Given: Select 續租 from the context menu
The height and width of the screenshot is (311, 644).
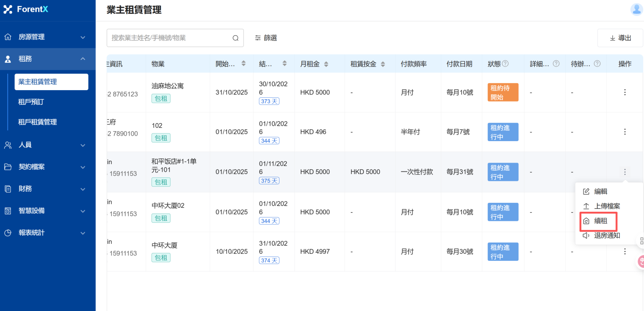Looking at the screenshot, I should point(600,221).
